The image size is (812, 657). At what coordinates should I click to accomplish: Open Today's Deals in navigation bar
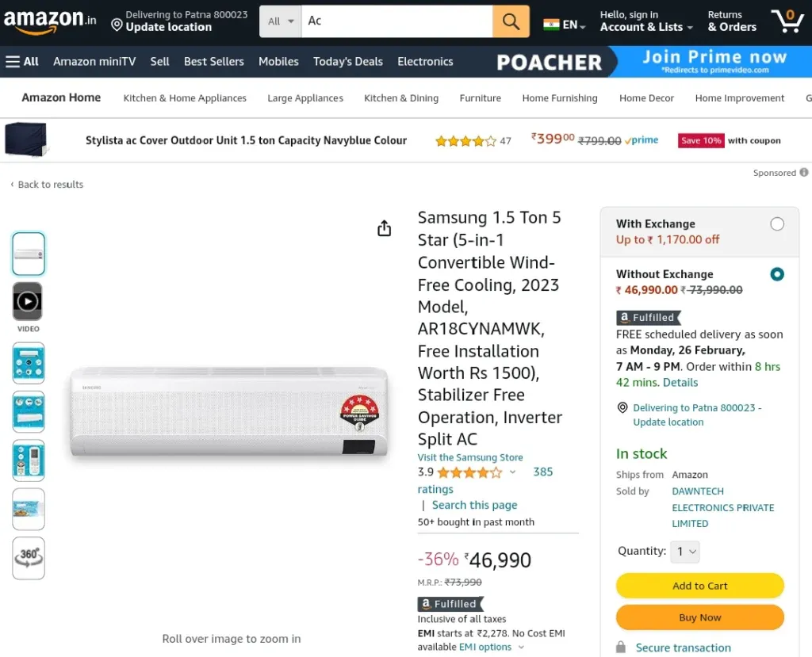point(348,62)
